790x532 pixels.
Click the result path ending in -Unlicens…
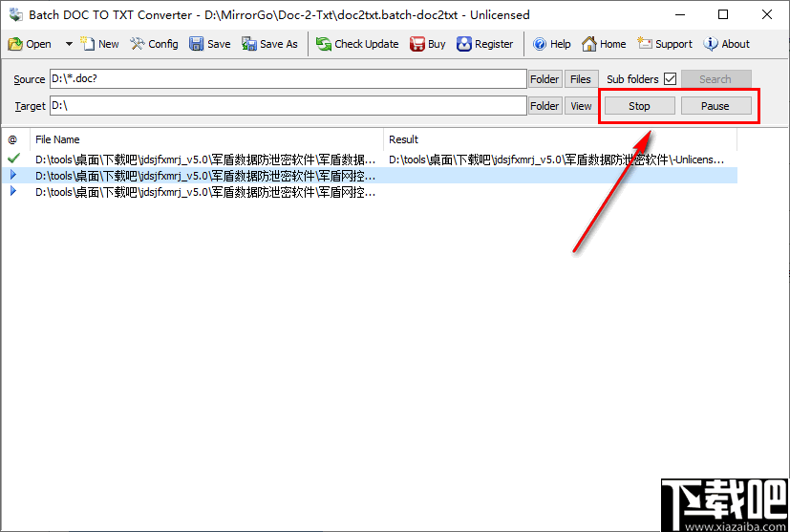(x=556, y=160)
